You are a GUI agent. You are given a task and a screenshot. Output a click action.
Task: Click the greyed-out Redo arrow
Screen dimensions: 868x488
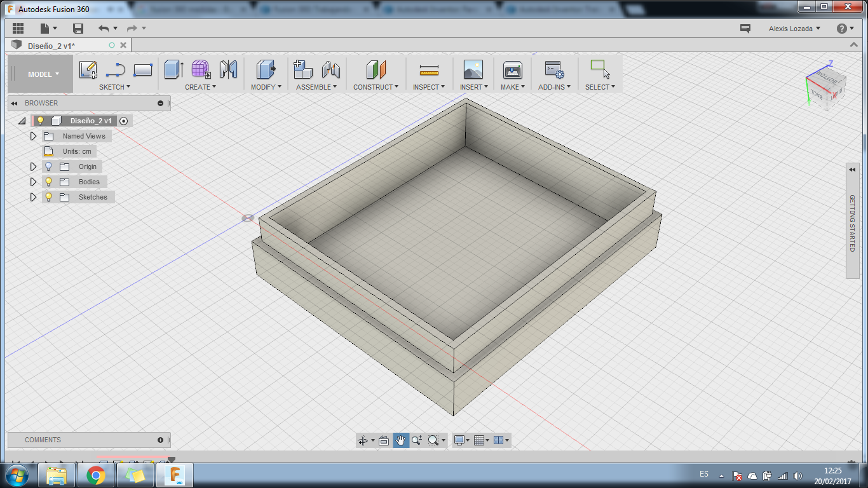tap(132, 29)
